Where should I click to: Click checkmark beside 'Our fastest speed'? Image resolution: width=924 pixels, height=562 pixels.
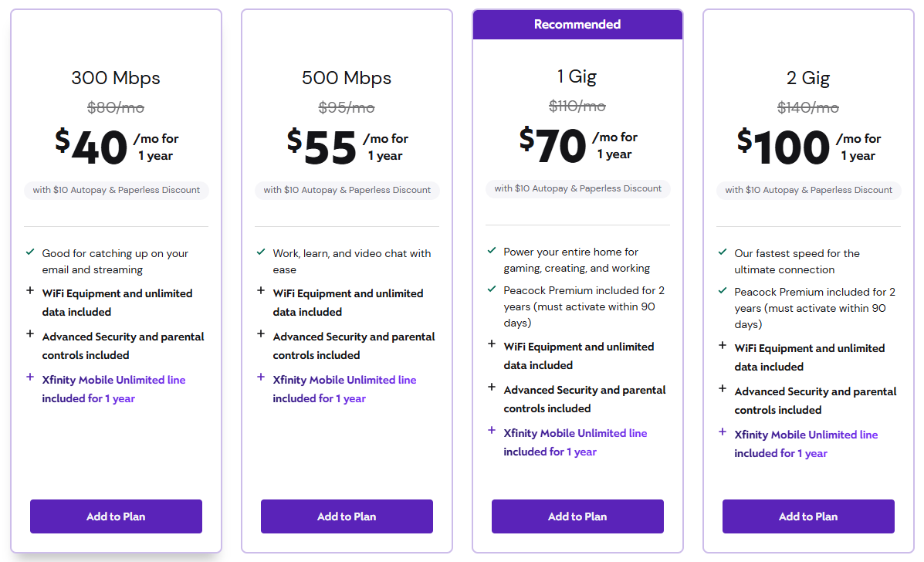point(723,252)
